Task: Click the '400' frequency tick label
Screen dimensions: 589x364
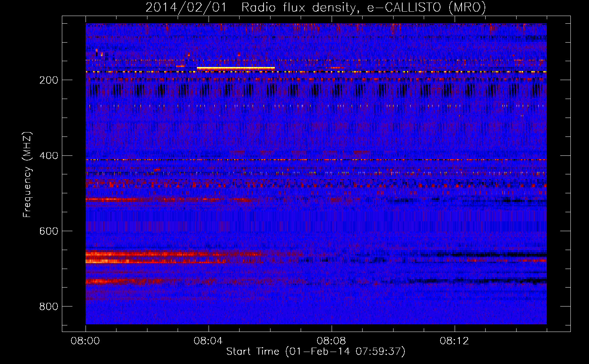Action: (49, 156)
